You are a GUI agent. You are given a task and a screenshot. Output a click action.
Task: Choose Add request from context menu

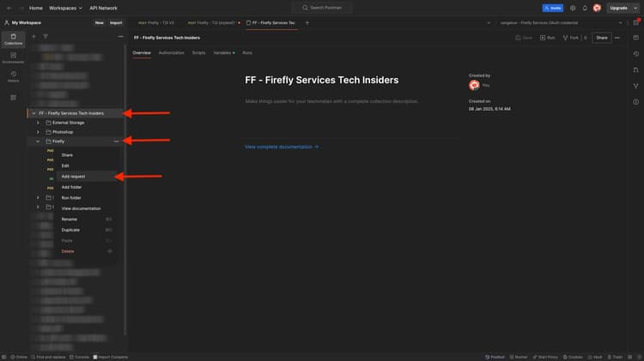85,177
